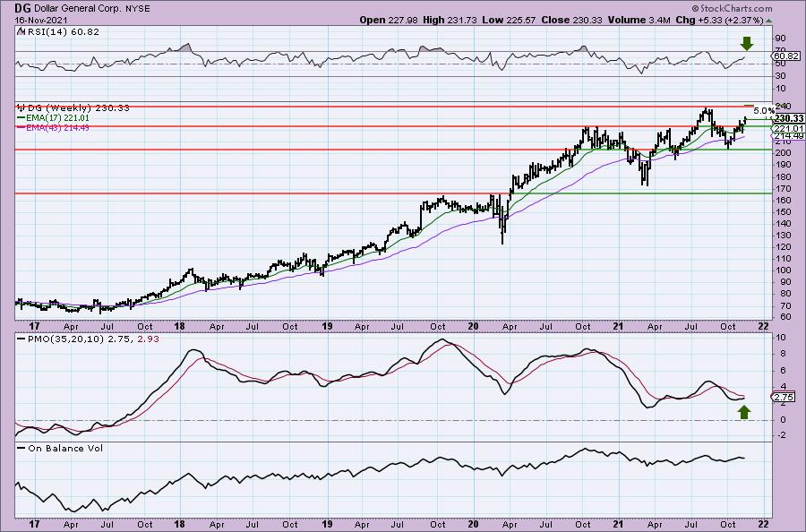The image size is (806, 532).
Task: Click the candlestick icon before DG (Weekly)
Action: pyautogui.click(x=21, y=108)
